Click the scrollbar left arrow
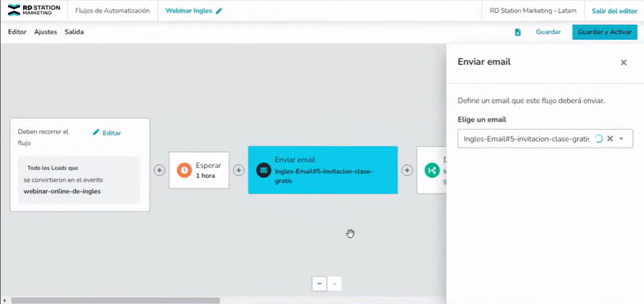The width and height of the screenshot is (644, 304). point(4,300)
